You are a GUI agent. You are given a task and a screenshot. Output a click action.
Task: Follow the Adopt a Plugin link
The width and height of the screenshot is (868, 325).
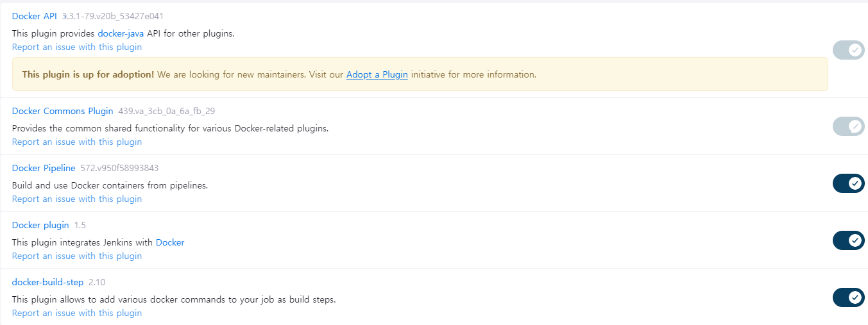(x=377, y=74)
